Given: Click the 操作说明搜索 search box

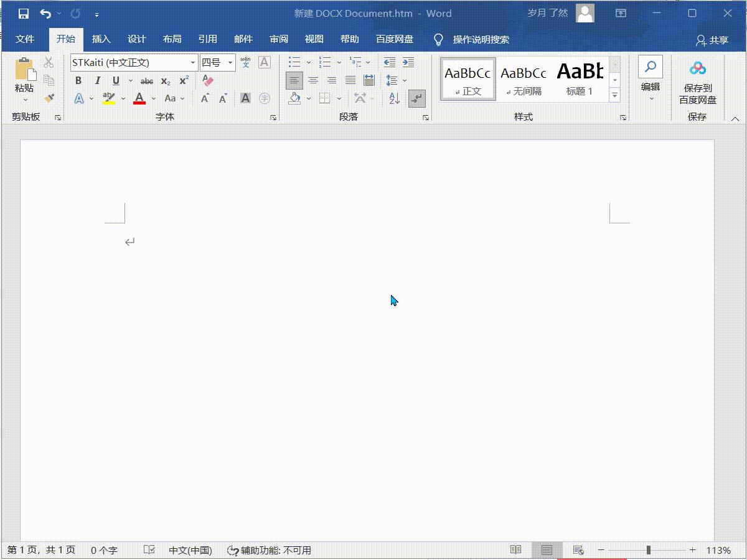Looking at the screenshot, I should tap(481, 40).
